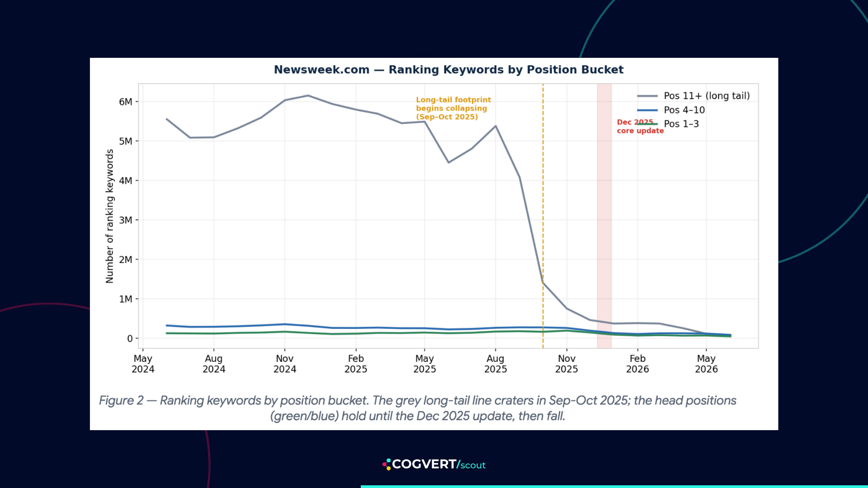This screenshot has height=488, width=868.
Task: Click the 'Aug 2024' x-axis label
Action: [214, 364]
